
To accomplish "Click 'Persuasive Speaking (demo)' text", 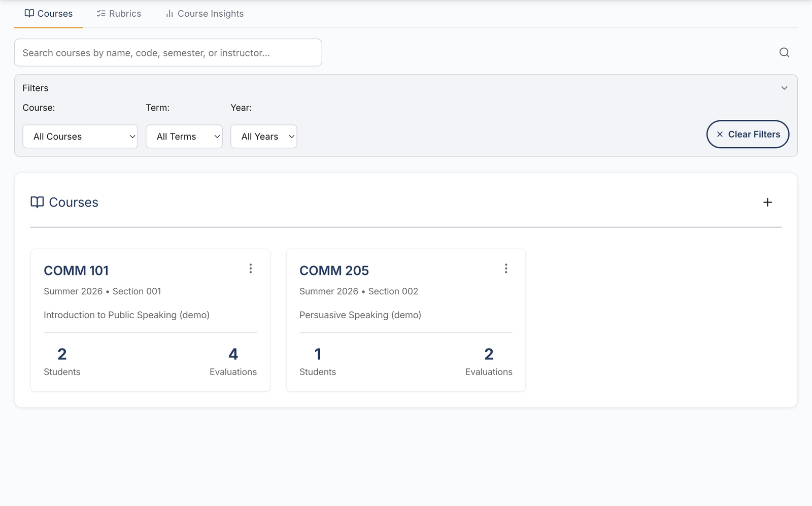I will tap(360, 315).
